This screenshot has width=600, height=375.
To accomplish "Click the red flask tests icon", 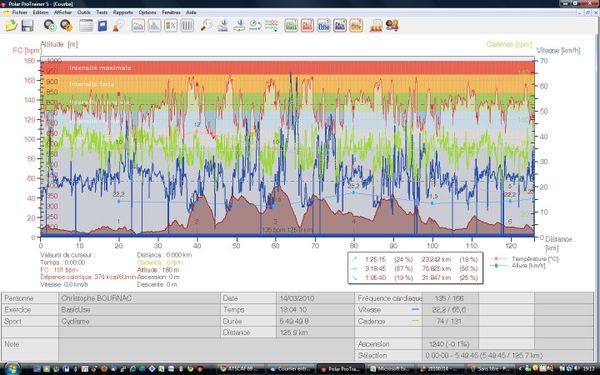I will click(118, 26).
